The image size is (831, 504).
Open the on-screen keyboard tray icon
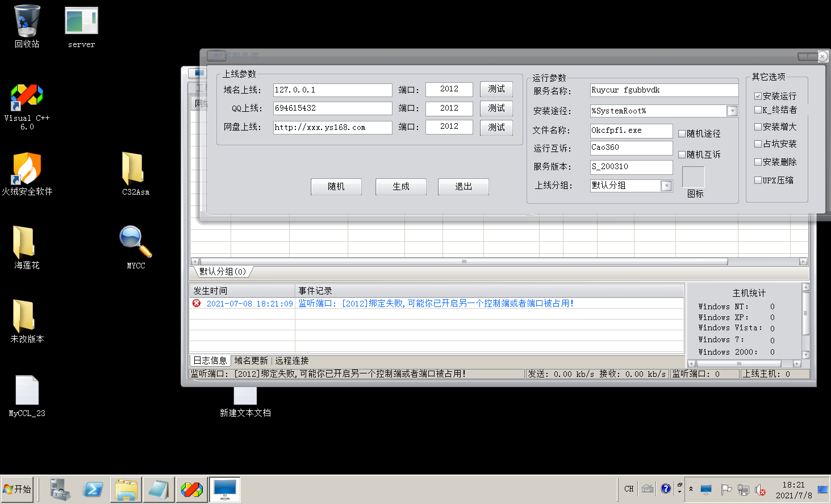pyautogui.click(x=648, y=489)
